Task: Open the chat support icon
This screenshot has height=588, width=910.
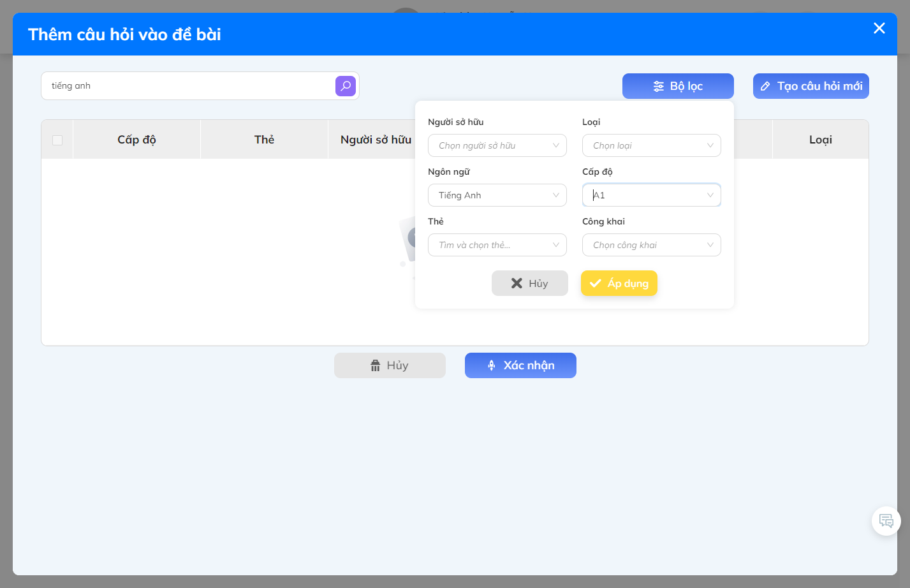Action: click(886, 520)
